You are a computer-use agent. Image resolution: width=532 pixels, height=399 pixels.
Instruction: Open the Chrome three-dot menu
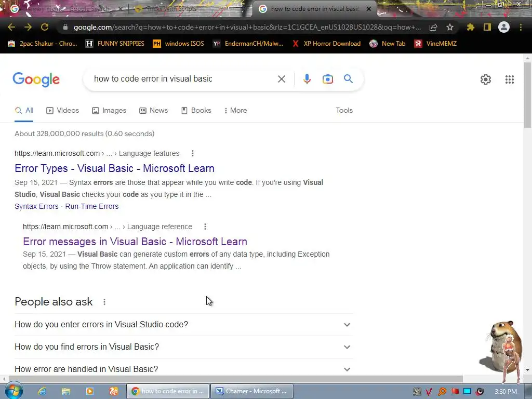(x=521, y=27)
